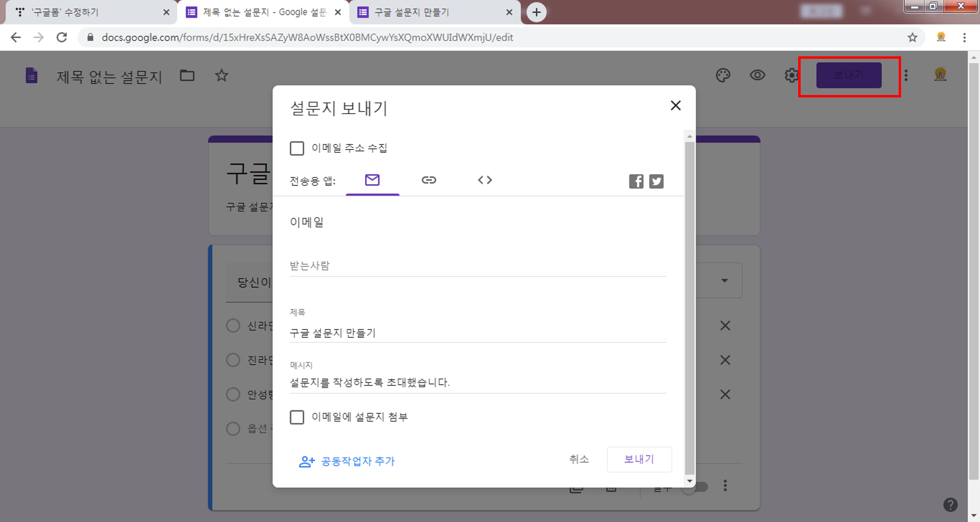Check 이메일에 설문지 첨부 box
The height and width of the screenshot is (522, 980).
tap(297, 417)
